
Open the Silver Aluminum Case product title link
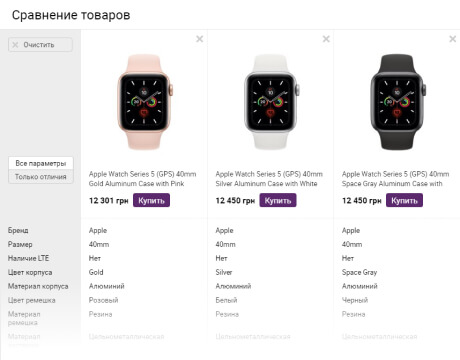269,179
